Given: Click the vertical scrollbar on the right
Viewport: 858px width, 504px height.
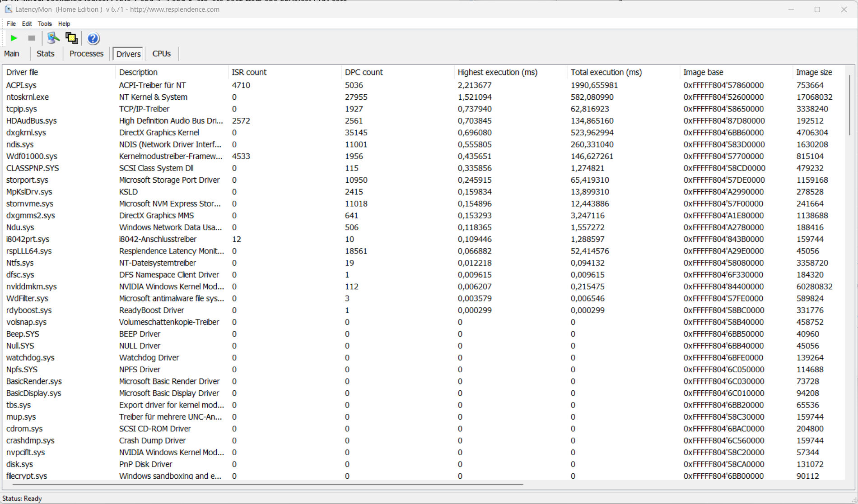Looking at the screenshot, I should (849, 108).
